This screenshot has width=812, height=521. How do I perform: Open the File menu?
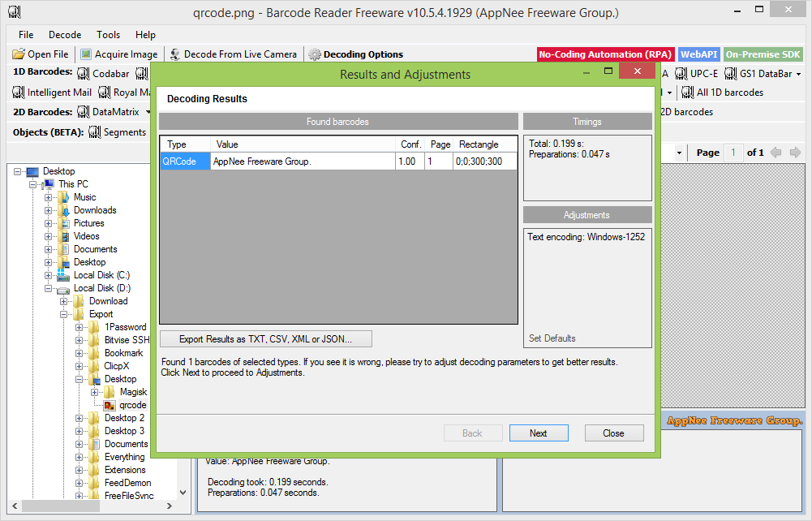[26, 35]
